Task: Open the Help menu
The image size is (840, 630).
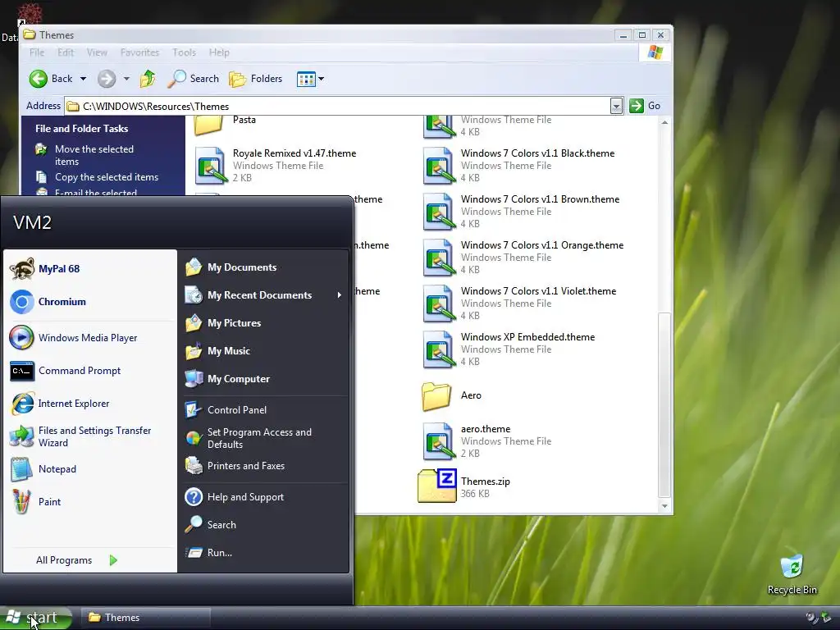Action: click(x=219, y=52)
